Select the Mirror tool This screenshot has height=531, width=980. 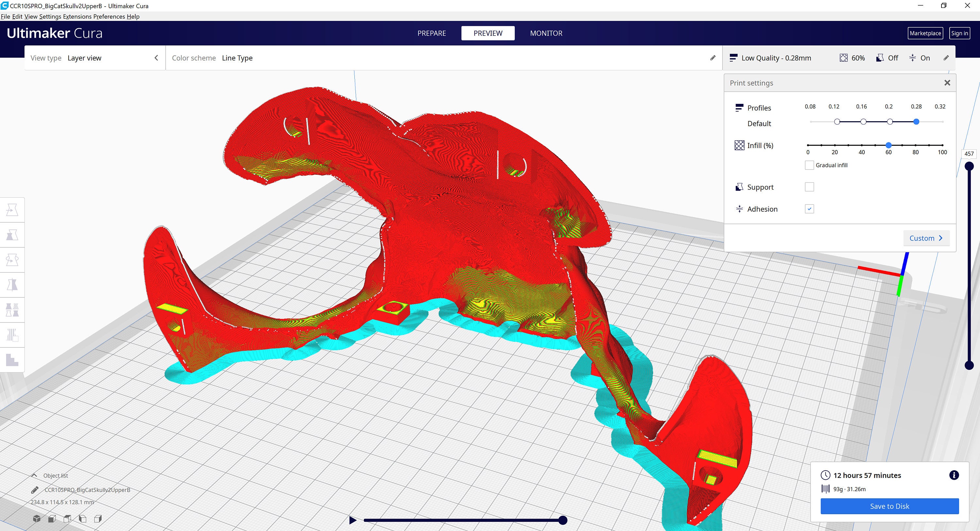[12, 285]
